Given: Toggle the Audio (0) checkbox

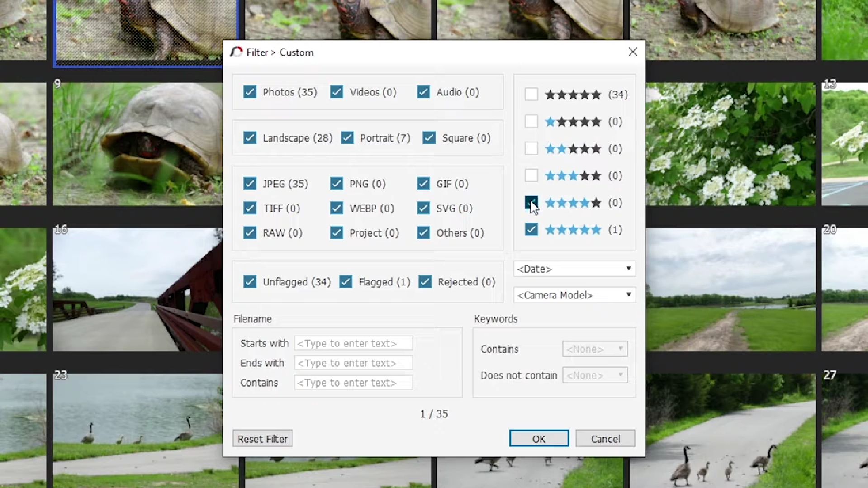Looking at the screenshot, I should (423, 92).
